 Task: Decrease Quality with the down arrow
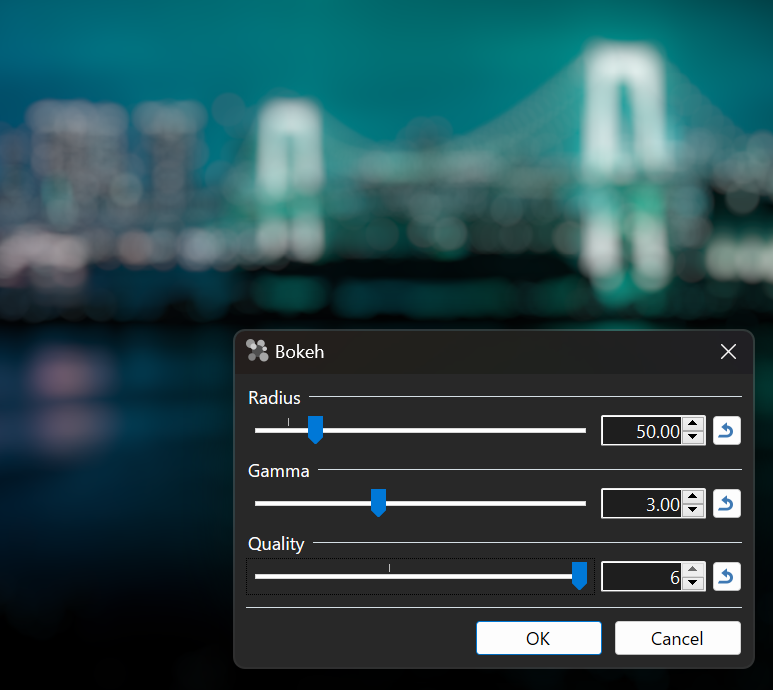pyautogui.click(x=693, y=583)
